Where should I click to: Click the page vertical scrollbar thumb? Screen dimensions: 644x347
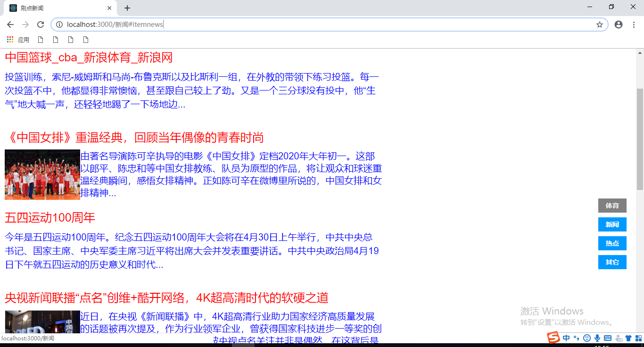[x=640, y=139]
